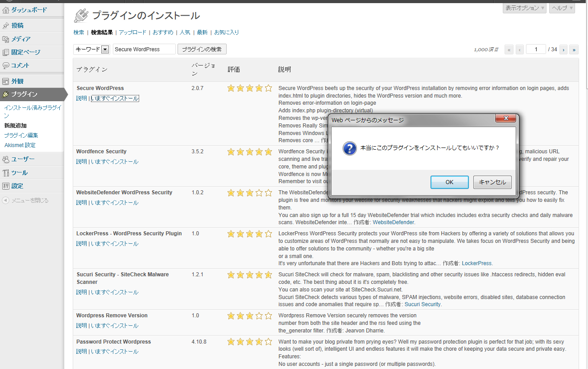This screenshot has width=588, height=369.
Task: Click Sucuri Security star rating
Action: click(250, 275)
